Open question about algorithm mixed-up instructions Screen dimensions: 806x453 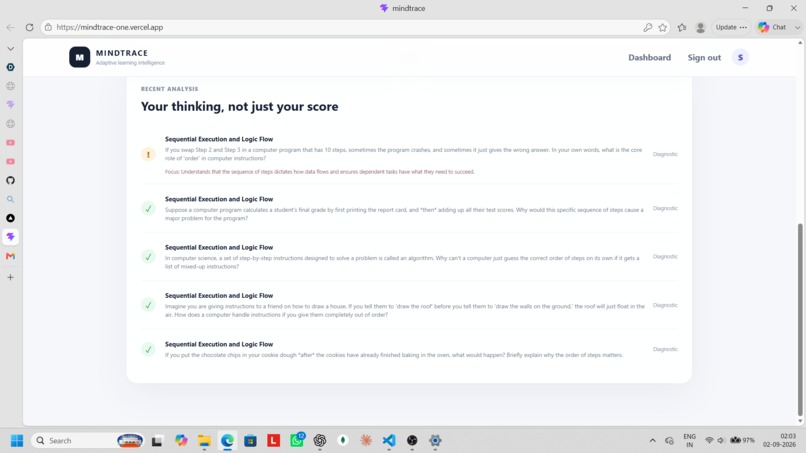tap(402, 262)
